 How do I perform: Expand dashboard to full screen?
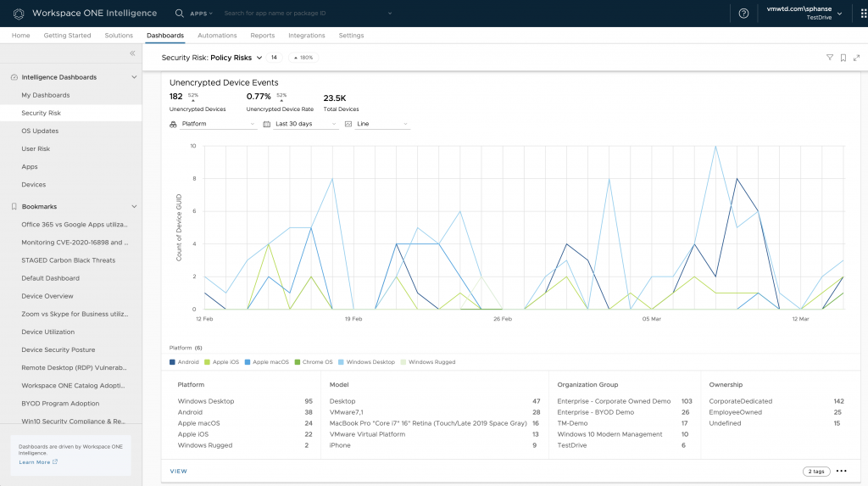(856, 58)
